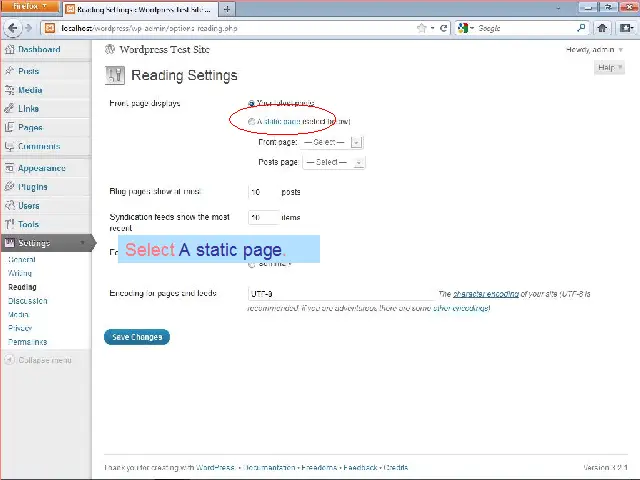Viewport: 640px width, 480px height.
Task: Open the Firefox application menu button
Action: pyautogui.click(x=29, y=7)
